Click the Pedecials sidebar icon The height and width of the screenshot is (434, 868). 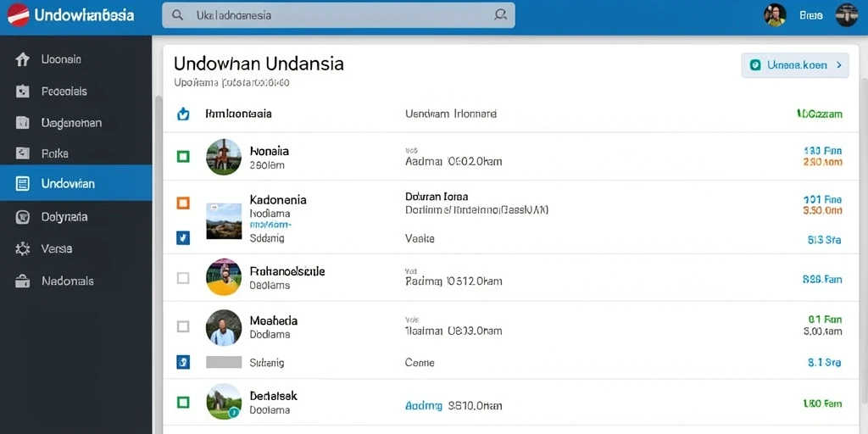click(22, 92)
